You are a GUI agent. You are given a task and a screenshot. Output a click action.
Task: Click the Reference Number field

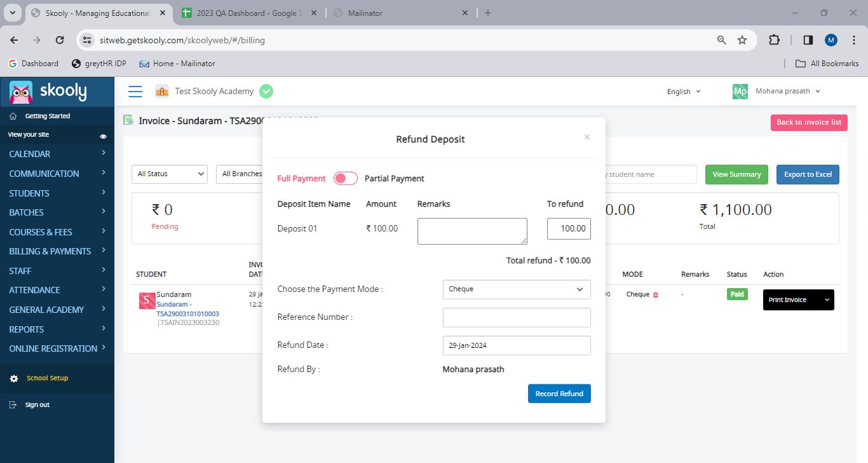coord(517,317)
